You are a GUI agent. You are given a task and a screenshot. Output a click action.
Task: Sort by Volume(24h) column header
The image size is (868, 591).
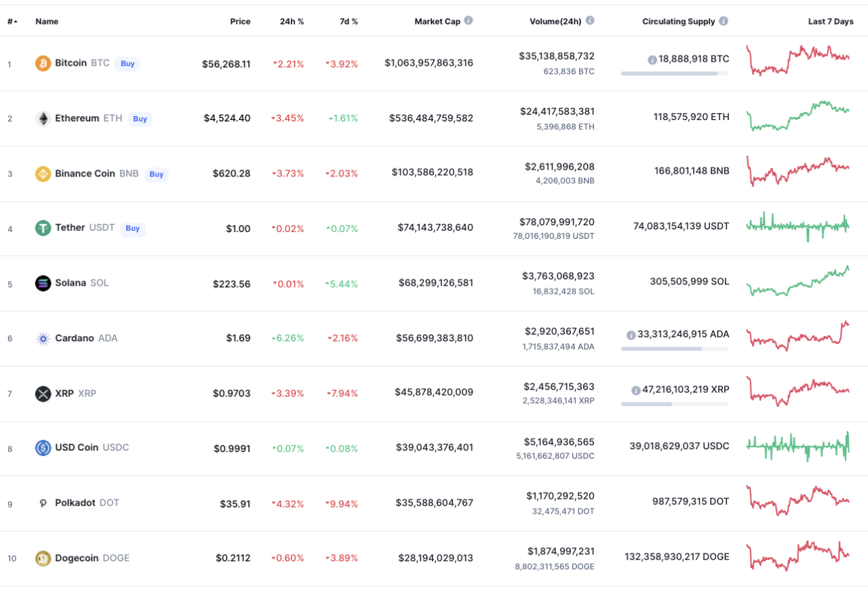click(x=555, y=22)
